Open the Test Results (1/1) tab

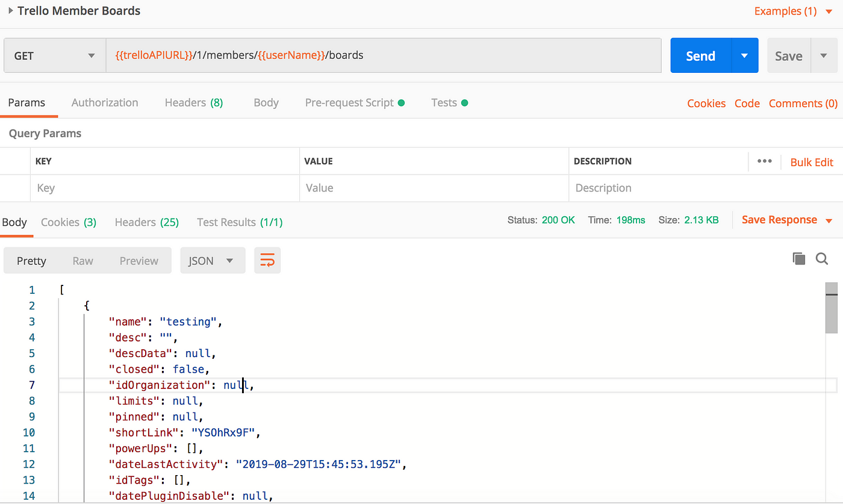(240, 222)
